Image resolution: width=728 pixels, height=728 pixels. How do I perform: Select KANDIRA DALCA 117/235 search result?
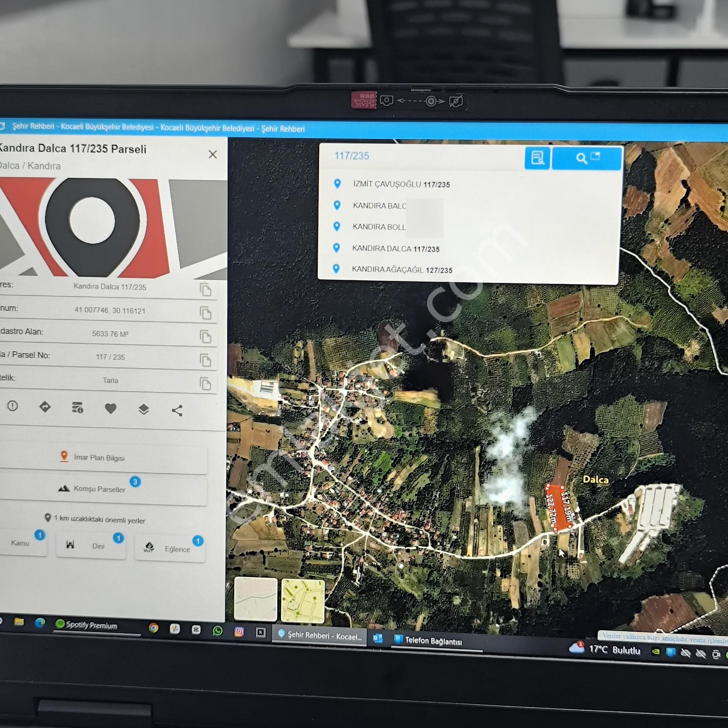[395, 248]
